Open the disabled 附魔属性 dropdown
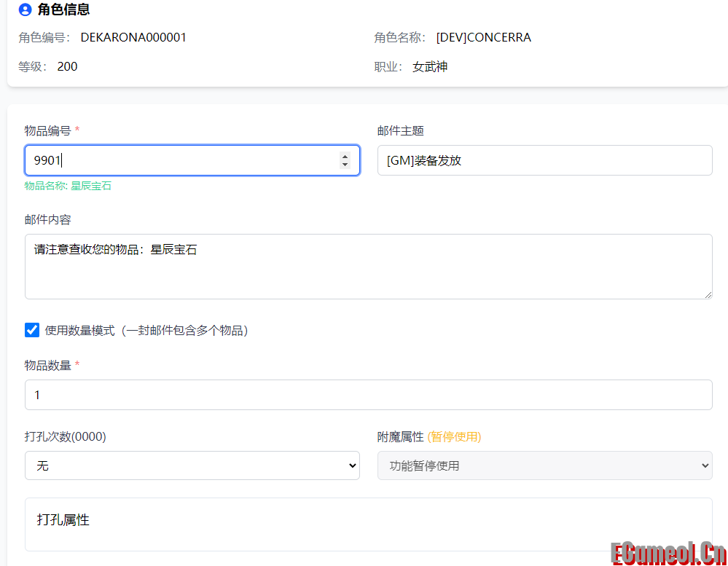728x566 pixels. 544,465
